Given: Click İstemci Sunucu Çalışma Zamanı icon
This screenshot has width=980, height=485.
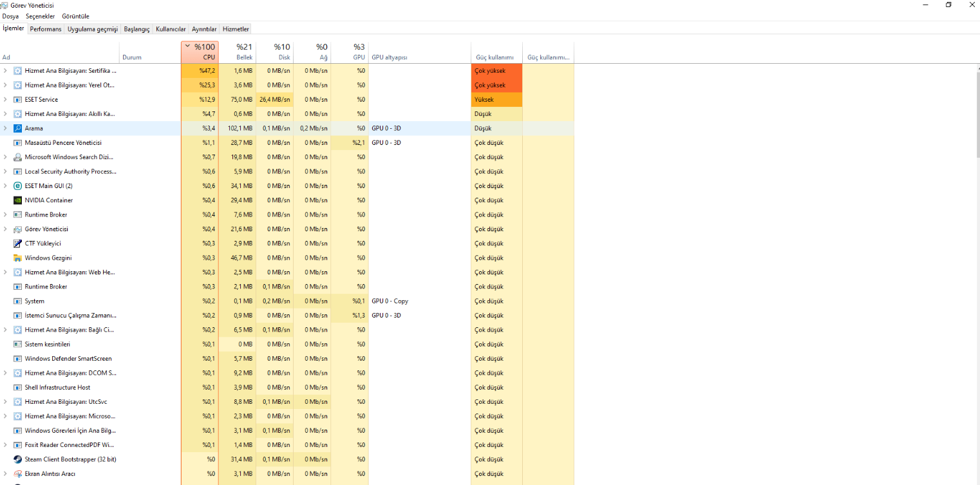Looking at the screenshot, I should pyautogui.click(x=17, y=316).
